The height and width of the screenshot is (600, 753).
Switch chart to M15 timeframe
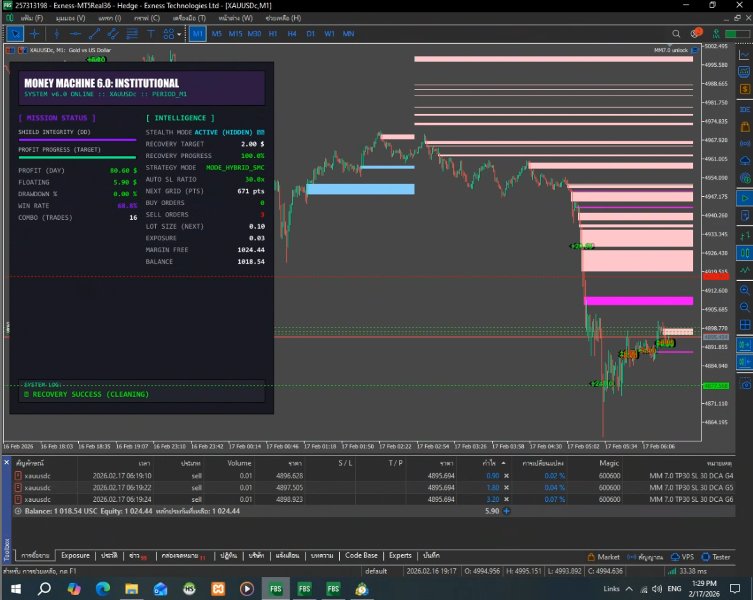click(x=235, y=34)
